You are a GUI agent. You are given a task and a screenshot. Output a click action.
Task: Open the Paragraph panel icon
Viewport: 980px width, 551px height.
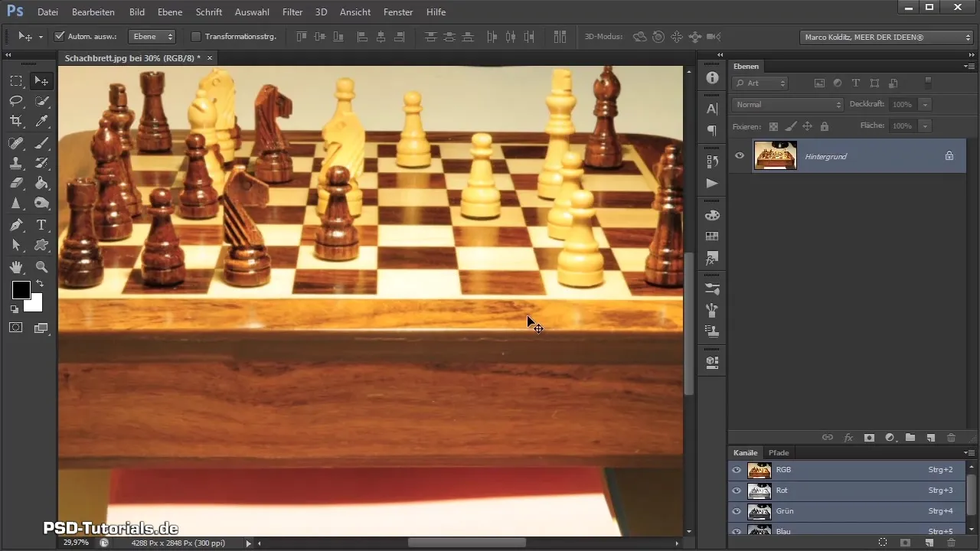(712, 130)
